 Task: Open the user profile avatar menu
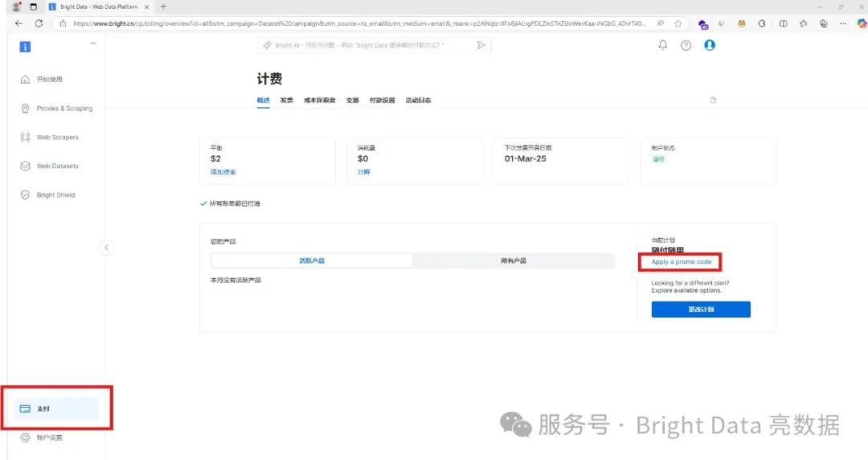pos(710,46)
